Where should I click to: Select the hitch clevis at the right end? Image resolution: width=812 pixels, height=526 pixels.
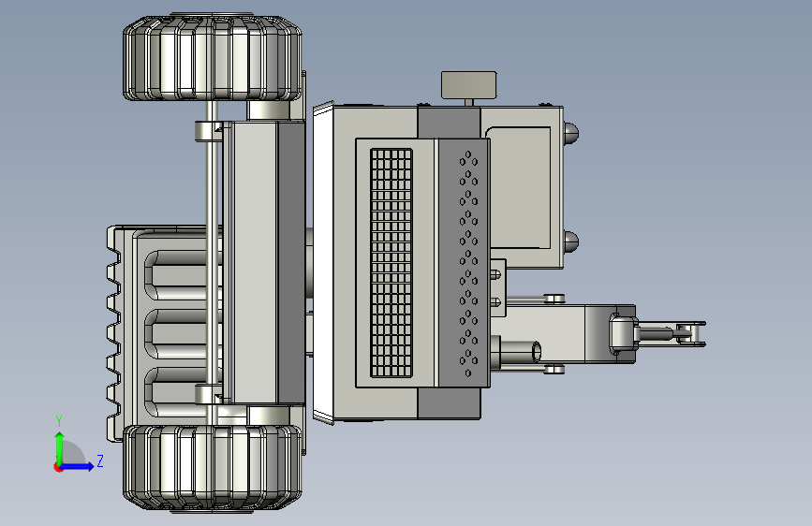point(690,333)
